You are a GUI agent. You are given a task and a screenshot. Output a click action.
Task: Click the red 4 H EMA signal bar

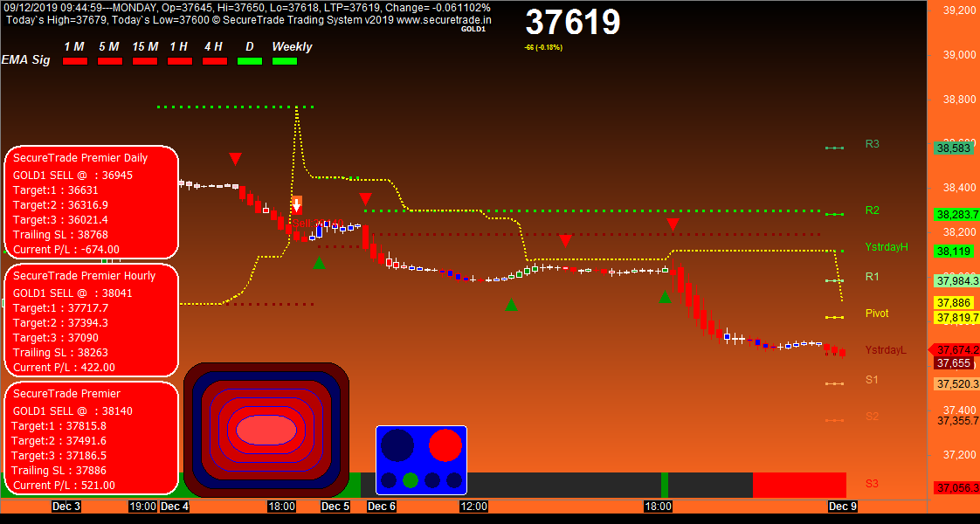(x=215, y=61)
